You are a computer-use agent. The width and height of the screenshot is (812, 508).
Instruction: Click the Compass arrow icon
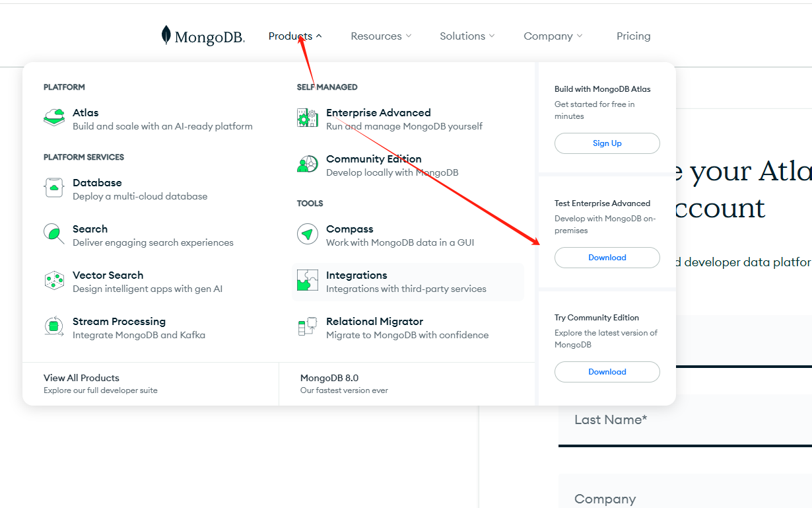coord(308,234)
